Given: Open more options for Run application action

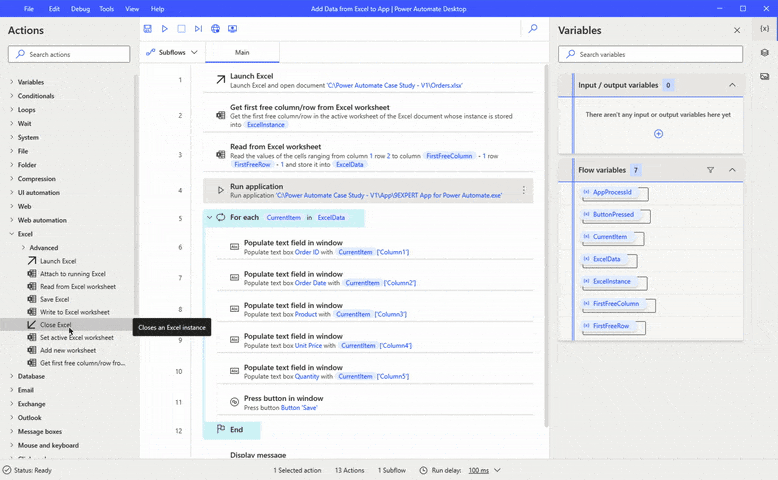Looking at the screenshot, I should [x=523, y=190].
